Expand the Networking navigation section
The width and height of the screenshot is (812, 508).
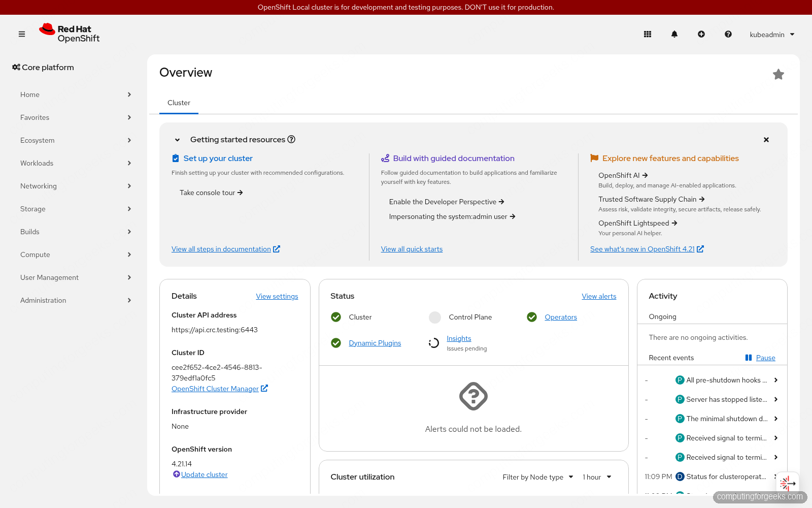[x=76, y=186]
